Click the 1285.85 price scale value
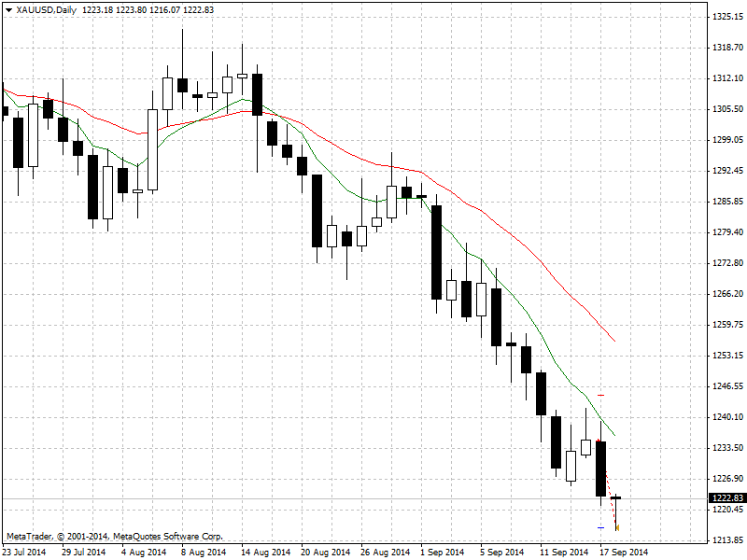This screenshot has height=560, width=747. click(x=727, y=202)
